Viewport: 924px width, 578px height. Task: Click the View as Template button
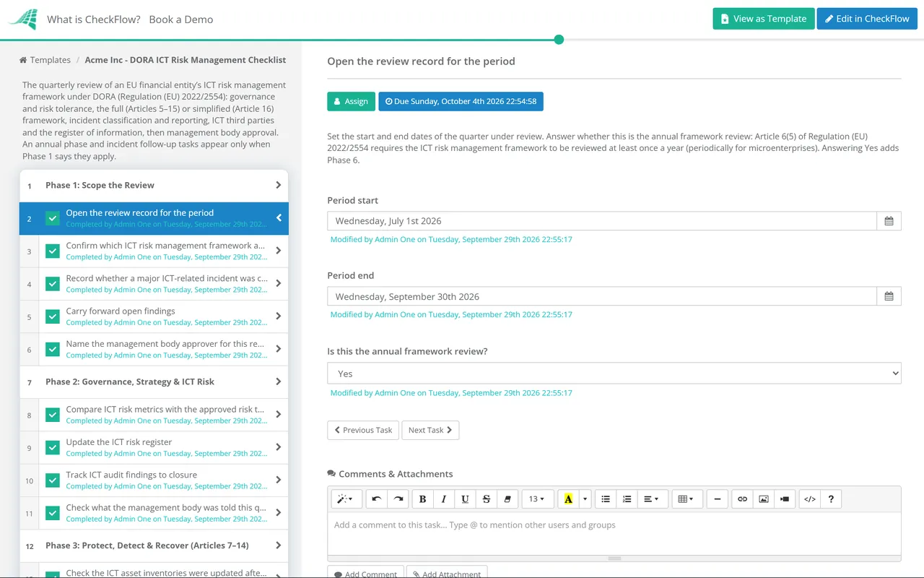(x=764, y=19)
